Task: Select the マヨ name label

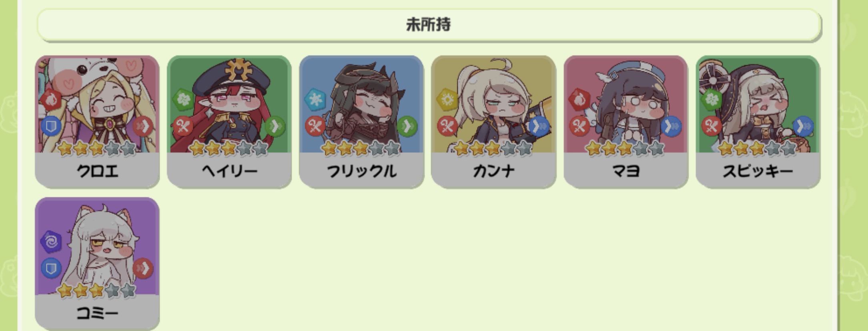Action: [626, 172]
